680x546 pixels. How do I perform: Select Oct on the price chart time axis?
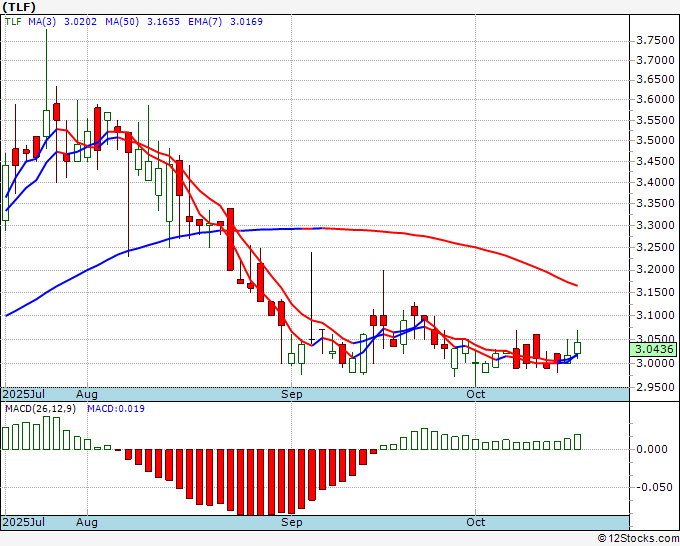(475, 394)
